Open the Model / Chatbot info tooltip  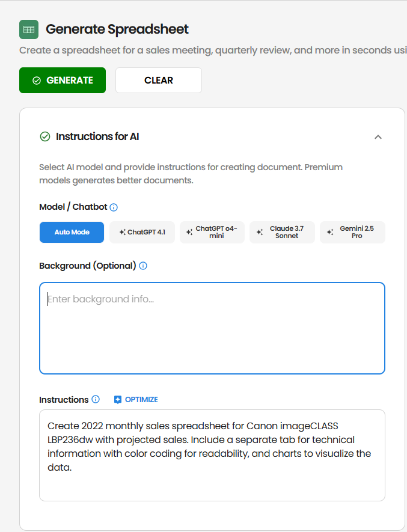(113, 206)
